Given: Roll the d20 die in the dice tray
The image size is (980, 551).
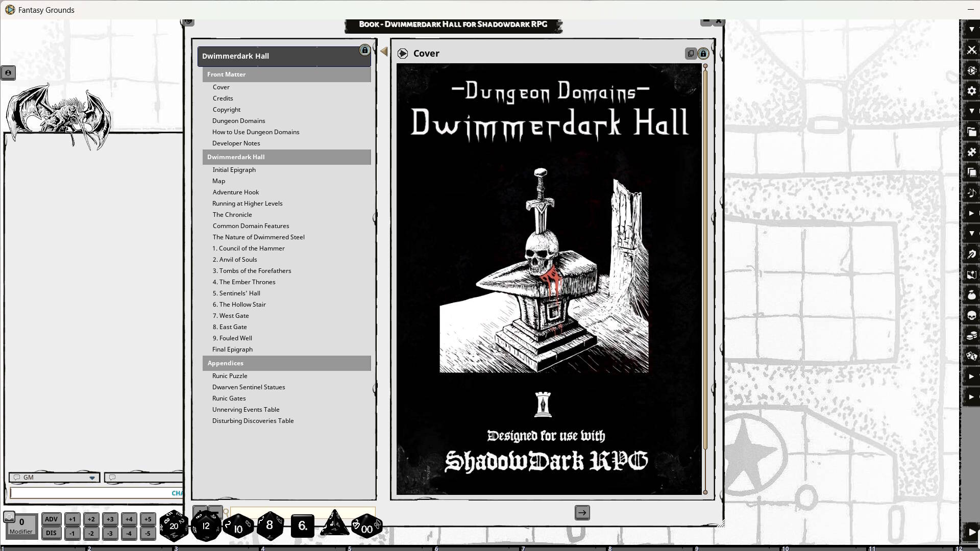Looking at the screenshot, I should pos(174,526).
